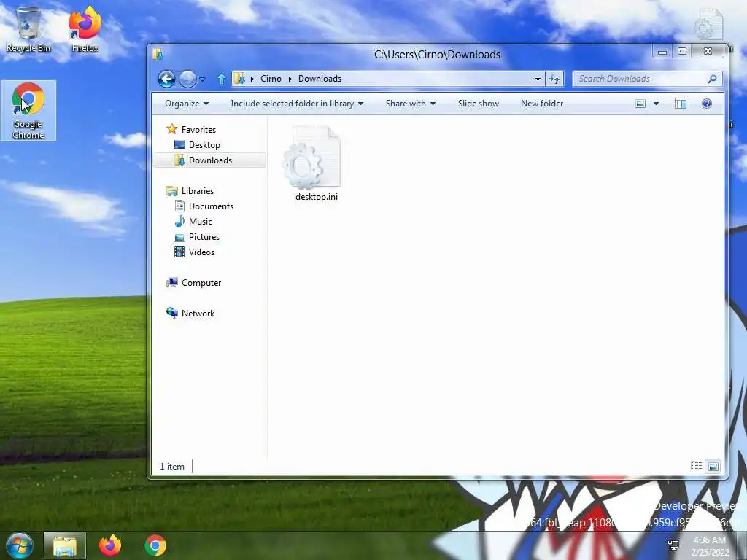Screen dimensions: 747x560
Task: Click the desktop.ini file name
Action: pos(317,197)
